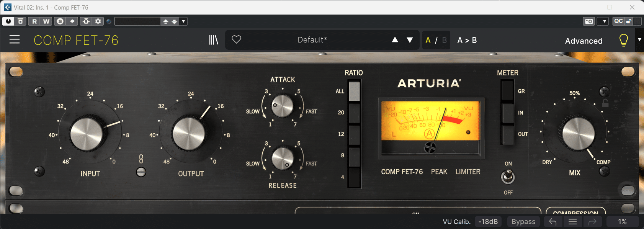
Task: Switch to state B
Action: (x=445, y=40)
